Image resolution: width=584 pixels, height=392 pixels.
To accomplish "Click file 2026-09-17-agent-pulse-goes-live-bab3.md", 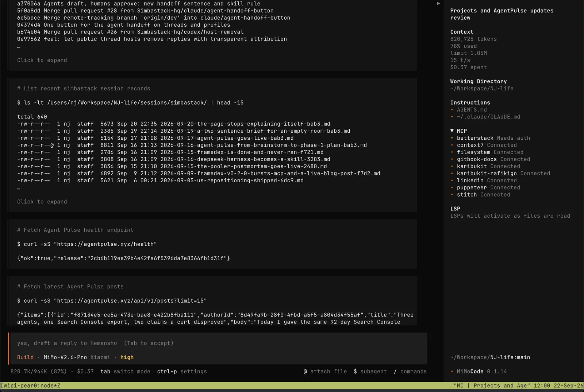I will click(227, 138).
